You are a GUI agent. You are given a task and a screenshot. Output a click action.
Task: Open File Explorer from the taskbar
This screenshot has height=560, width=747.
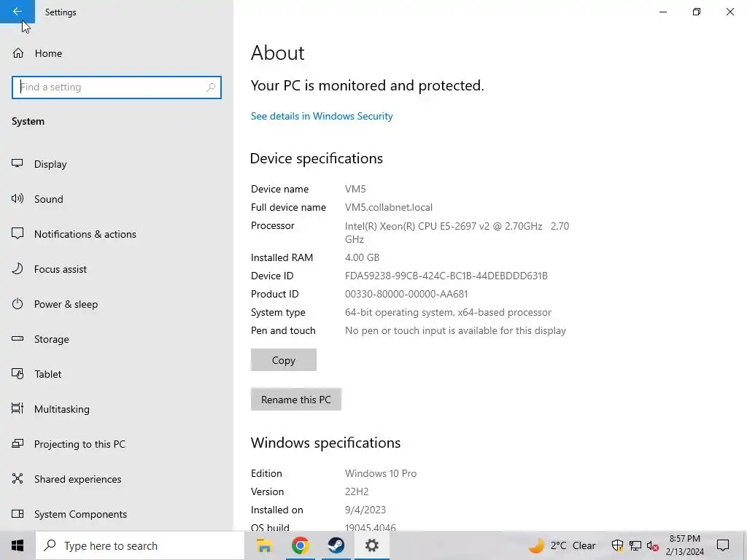coord(264,545)
